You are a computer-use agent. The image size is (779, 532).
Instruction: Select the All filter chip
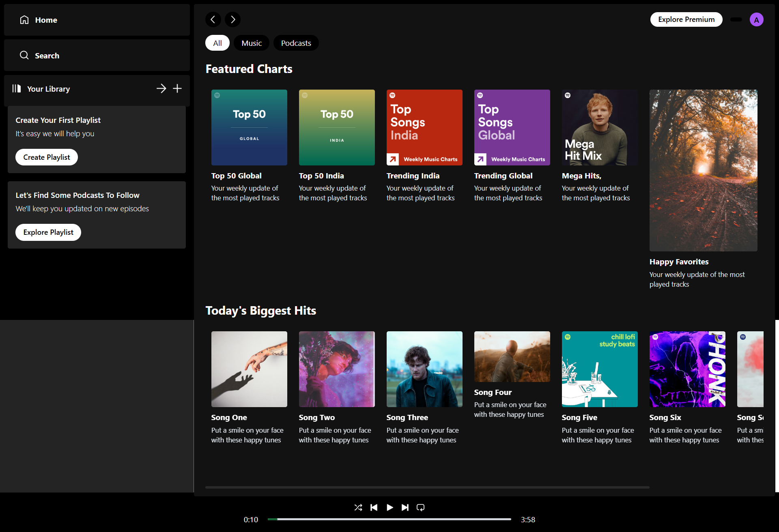(x=217, y=43)
